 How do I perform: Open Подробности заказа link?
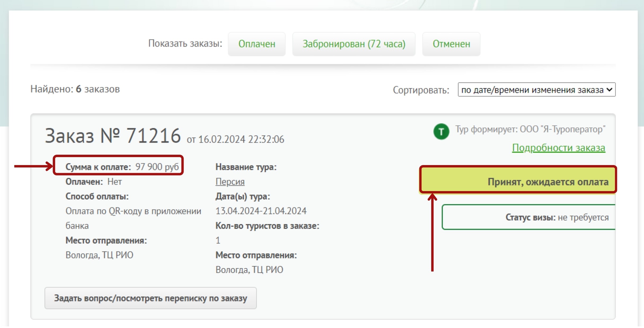click(x=558, y=148)
